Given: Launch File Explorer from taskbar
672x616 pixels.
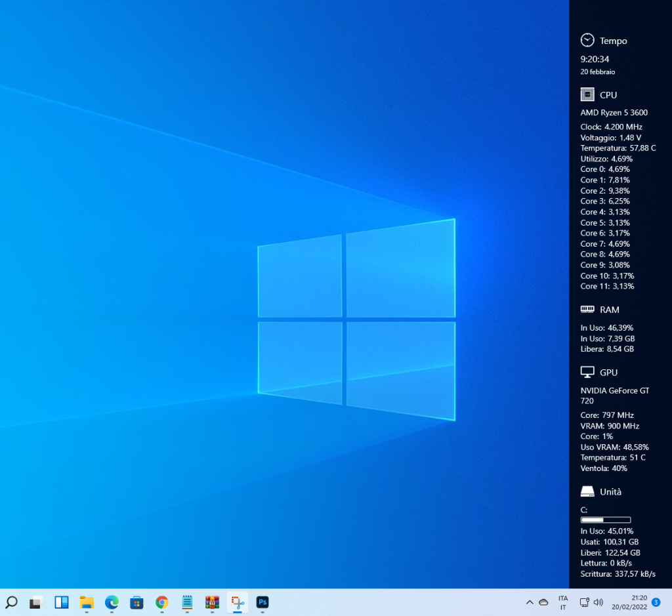Looking at the screenshot, I should (87, 602).
